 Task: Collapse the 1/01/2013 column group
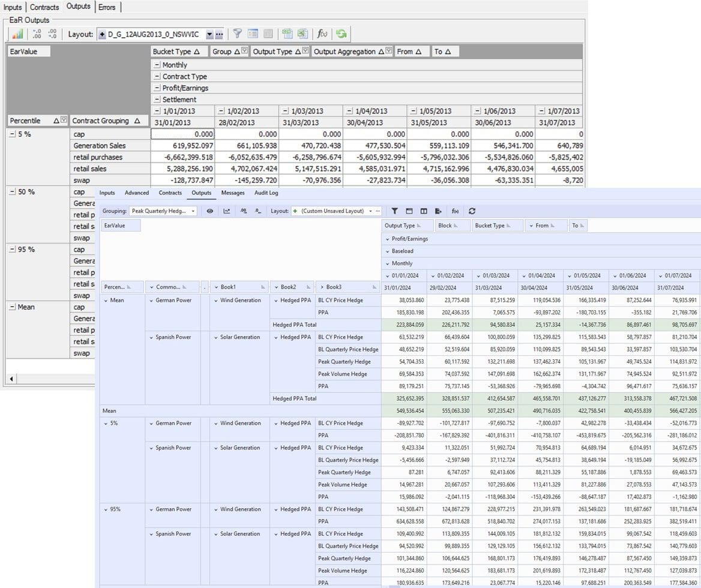tap(157, 111)
